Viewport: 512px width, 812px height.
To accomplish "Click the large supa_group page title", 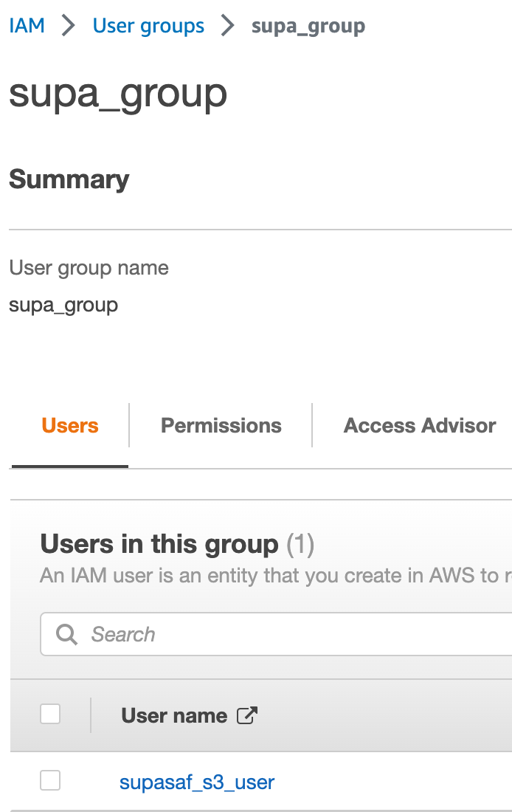I will point(118,94).
